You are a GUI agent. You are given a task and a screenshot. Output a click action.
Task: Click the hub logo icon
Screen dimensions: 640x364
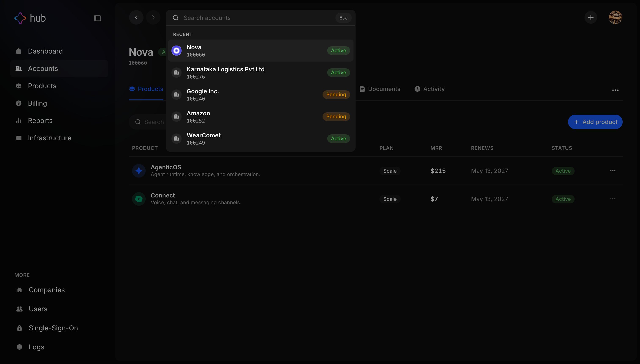click(x=20, y=18)
